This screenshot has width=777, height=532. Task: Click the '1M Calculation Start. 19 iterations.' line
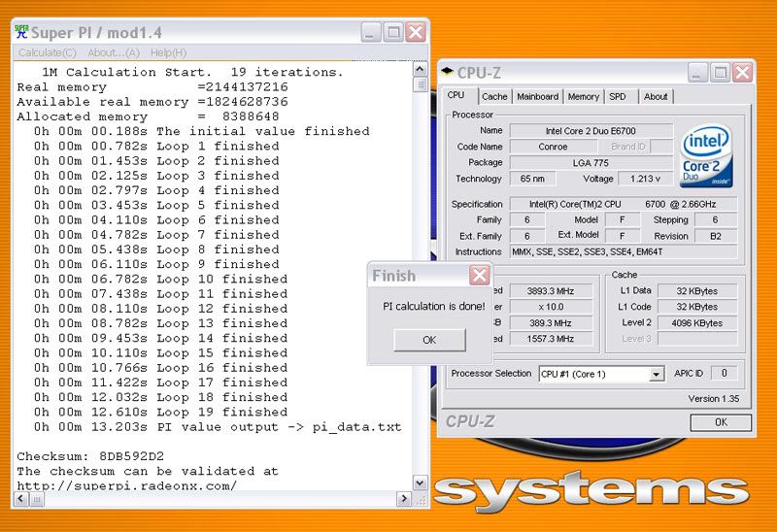192,72
